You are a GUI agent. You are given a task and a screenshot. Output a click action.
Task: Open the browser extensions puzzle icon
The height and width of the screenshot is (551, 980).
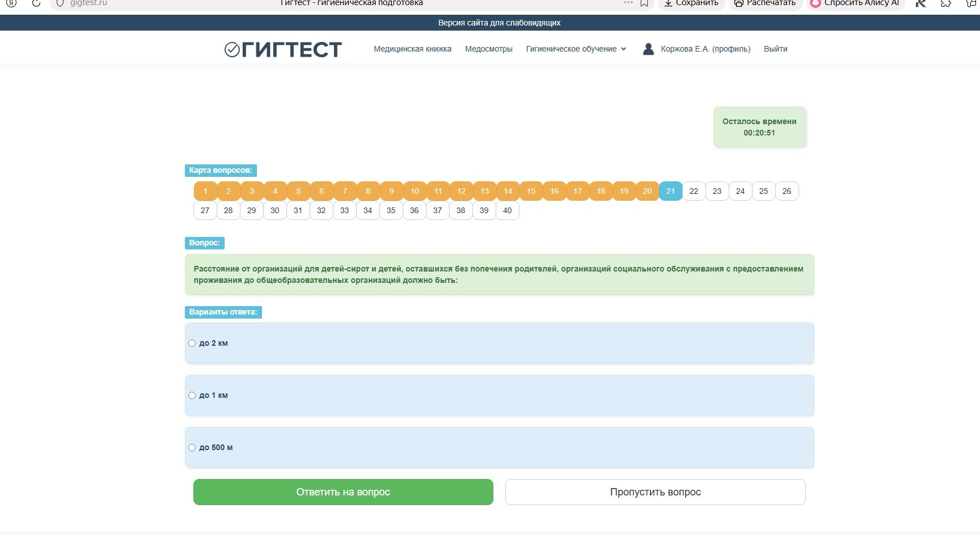(x=945, y=3)
